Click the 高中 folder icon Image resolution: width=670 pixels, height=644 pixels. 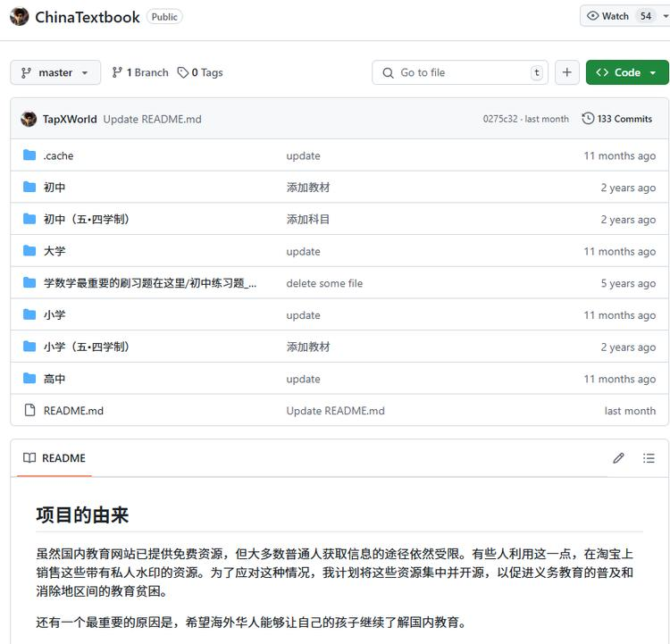[x=29, y=378]
